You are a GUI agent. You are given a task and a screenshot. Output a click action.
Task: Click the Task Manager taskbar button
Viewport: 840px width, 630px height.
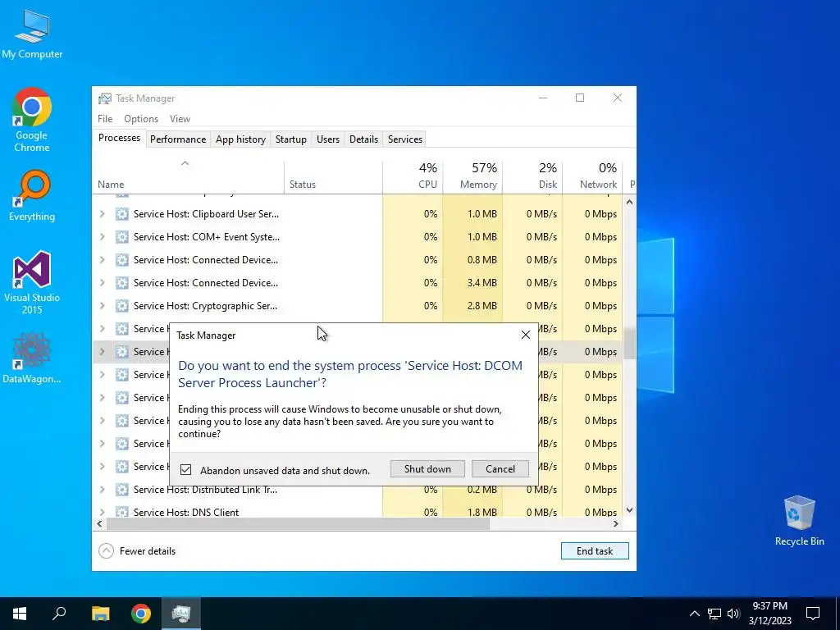point(181,614)
